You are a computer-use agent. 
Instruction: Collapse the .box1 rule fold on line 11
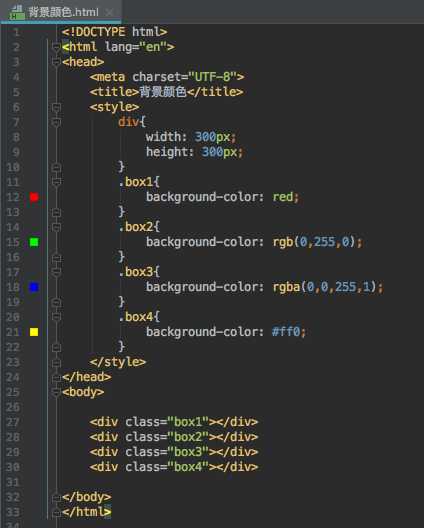pyautogui.click(x=57, y=182)
